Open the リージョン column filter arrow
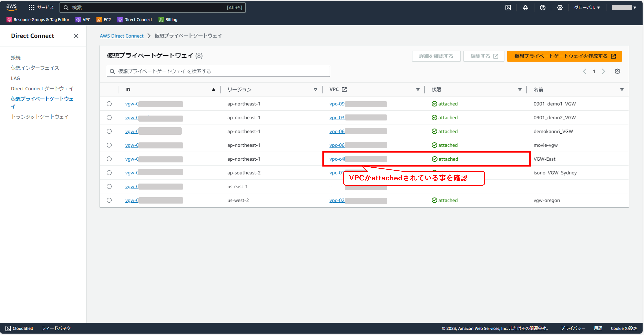 tap(316, 90)
